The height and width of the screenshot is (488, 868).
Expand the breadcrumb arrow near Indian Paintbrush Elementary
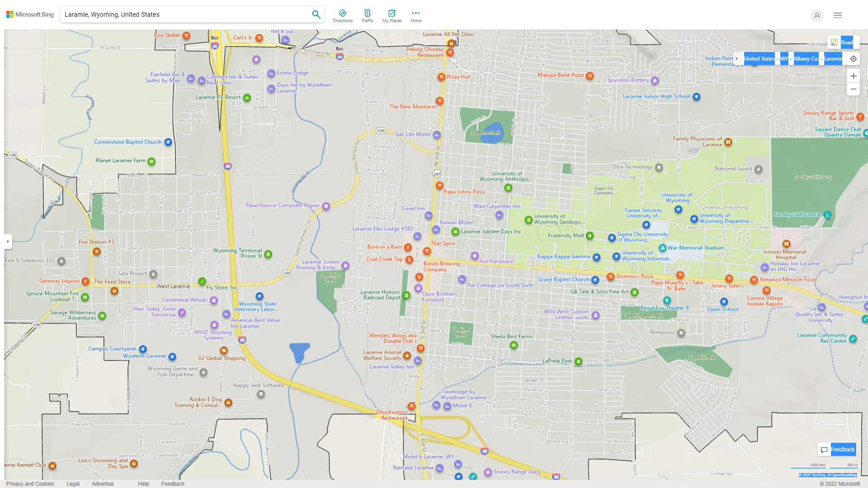point(737,58)
